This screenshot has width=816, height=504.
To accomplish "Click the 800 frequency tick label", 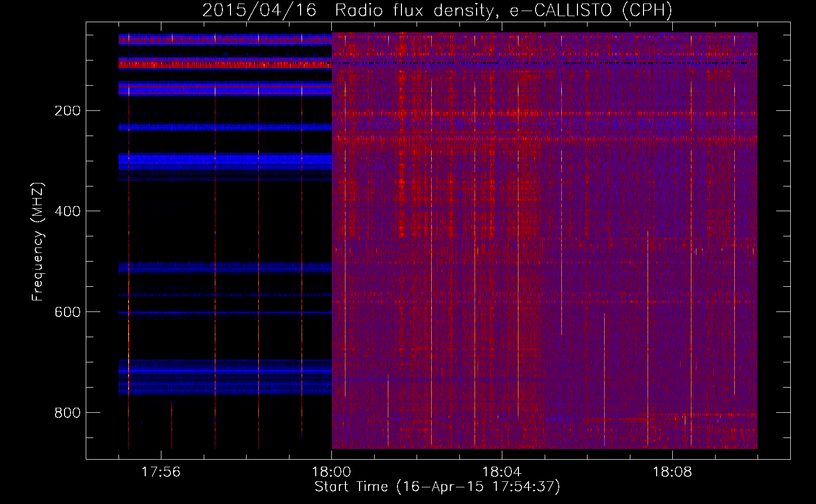I will [x=67, y=413].
